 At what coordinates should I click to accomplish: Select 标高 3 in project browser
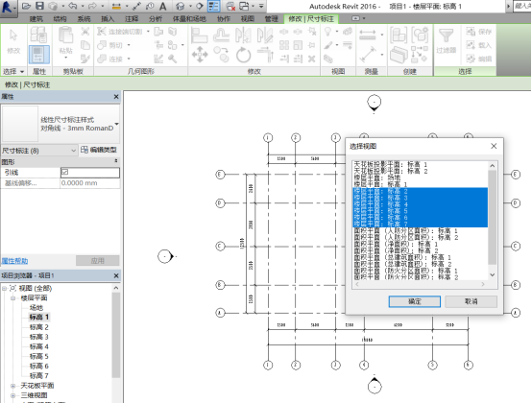click(38, 337)
